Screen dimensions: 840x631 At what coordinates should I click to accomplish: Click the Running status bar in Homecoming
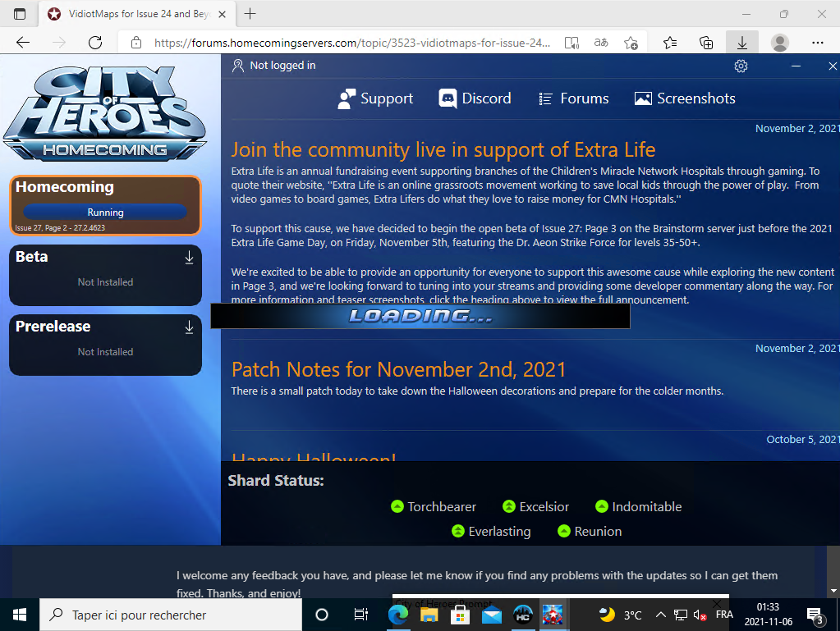[x=106, y=212]
